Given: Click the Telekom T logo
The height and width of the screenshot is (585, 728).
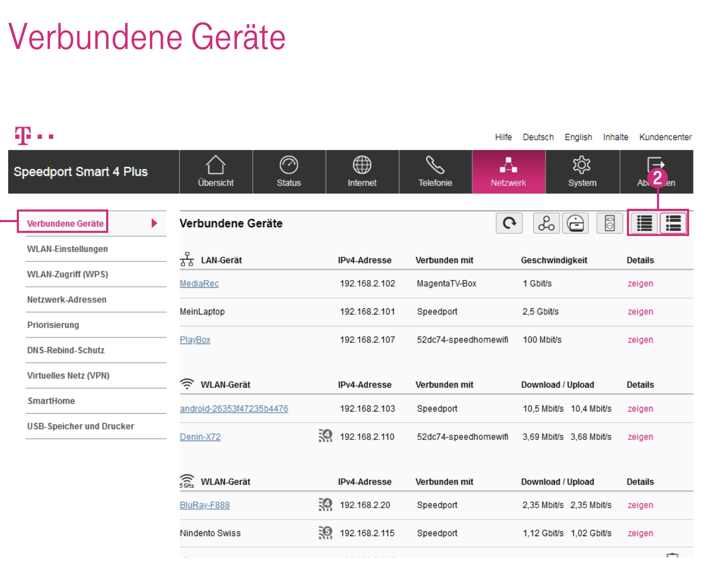Looking at the screenshot, I should tap(23, 136).
